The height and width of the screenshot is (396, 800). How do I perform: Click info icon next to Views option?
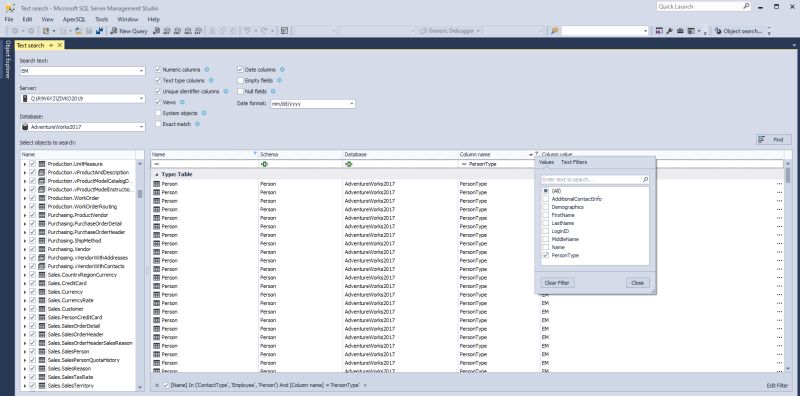point(182,102)
